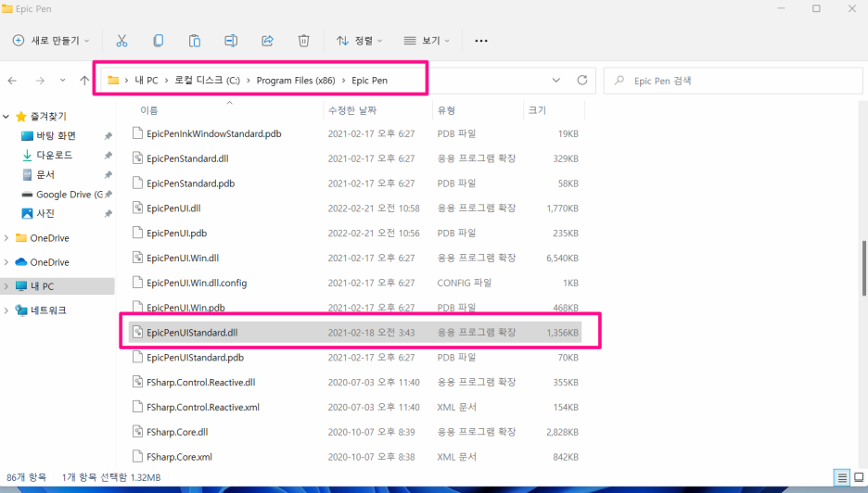
Task: Click the file list vertical scrollbar
Action: [864, 269]
